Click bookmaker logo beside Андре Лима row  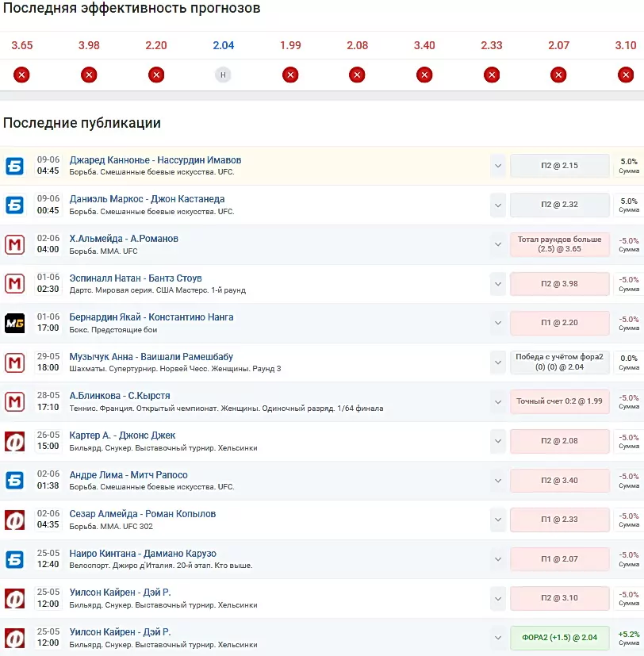pos(14,480)
